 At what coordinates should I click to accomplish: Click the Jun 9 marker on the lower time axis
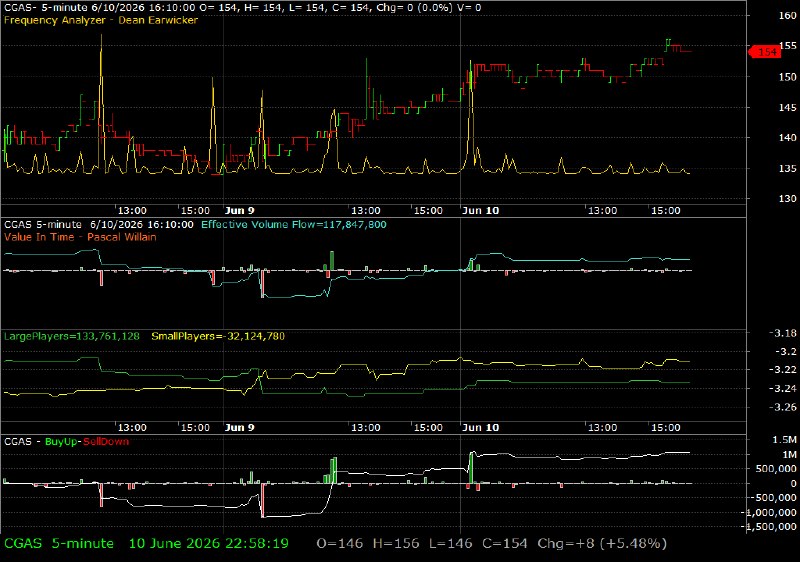tap(240, 427)
